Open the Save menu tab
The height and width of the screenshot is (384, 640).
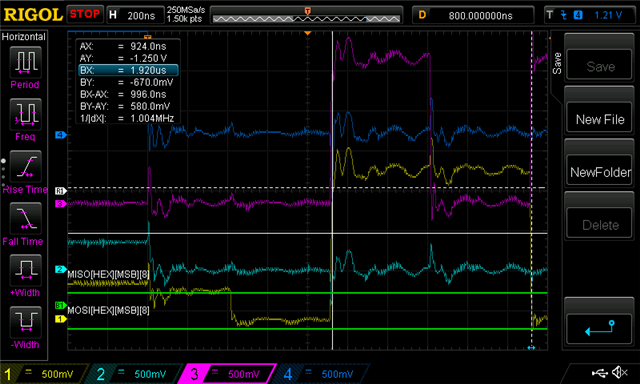click(x=557, y=63)
